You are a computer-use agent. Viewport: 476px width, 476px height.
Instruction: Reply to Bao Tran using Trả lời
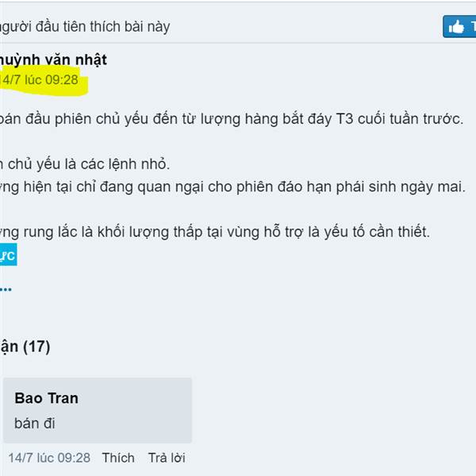pos(167,458)
